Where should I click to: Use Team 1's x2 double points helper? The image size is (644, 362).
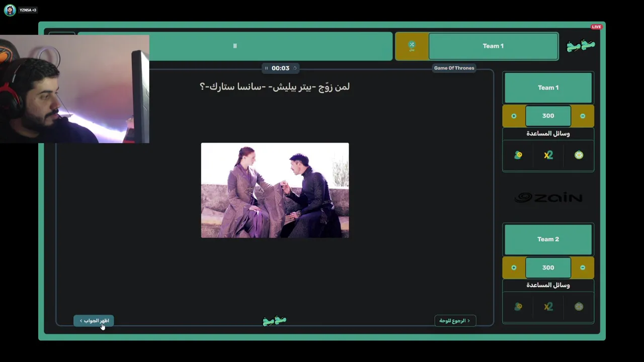pos(548,155)
